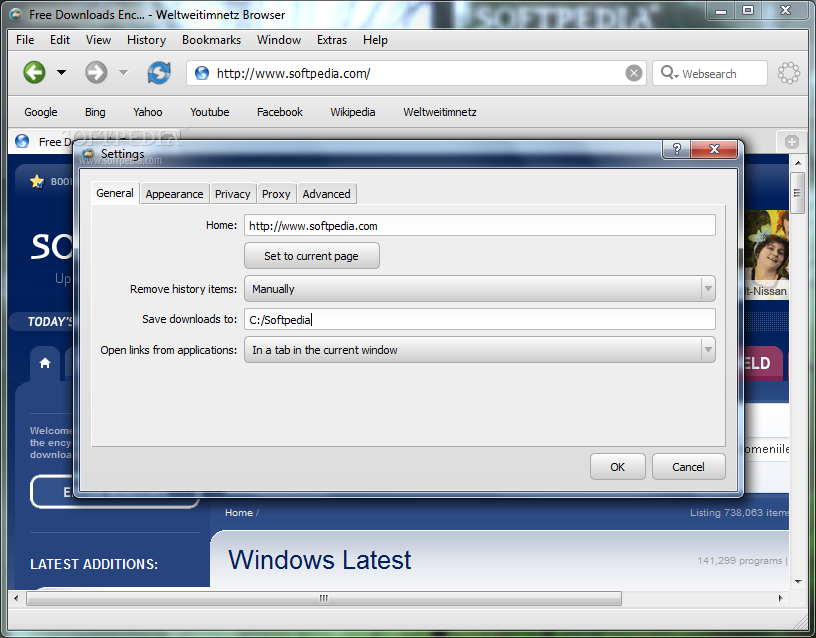Click the bookmark star icon on webpage
The width and height of the screenshot is (816, 638).
tap(37, 181)
